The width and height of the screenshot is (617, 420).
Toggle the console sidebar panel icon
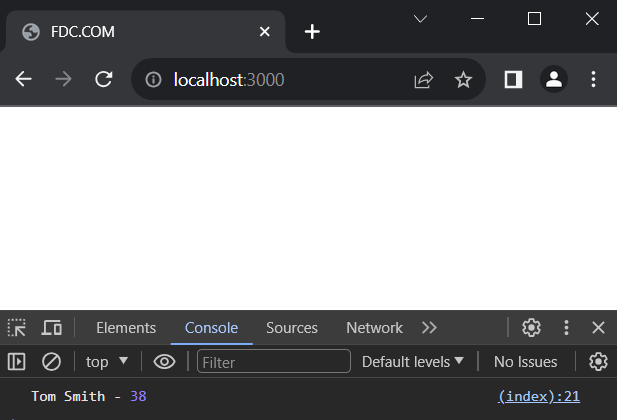17,361
